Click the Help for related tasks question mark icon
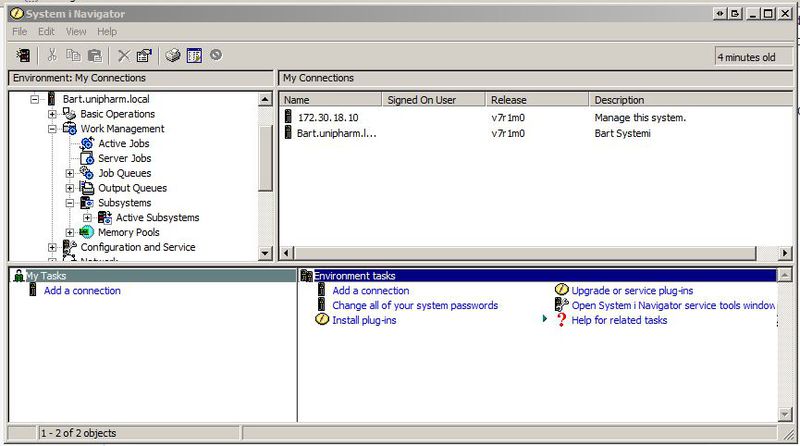Screen dimensions: 800x446 click(x=561, y=320)
